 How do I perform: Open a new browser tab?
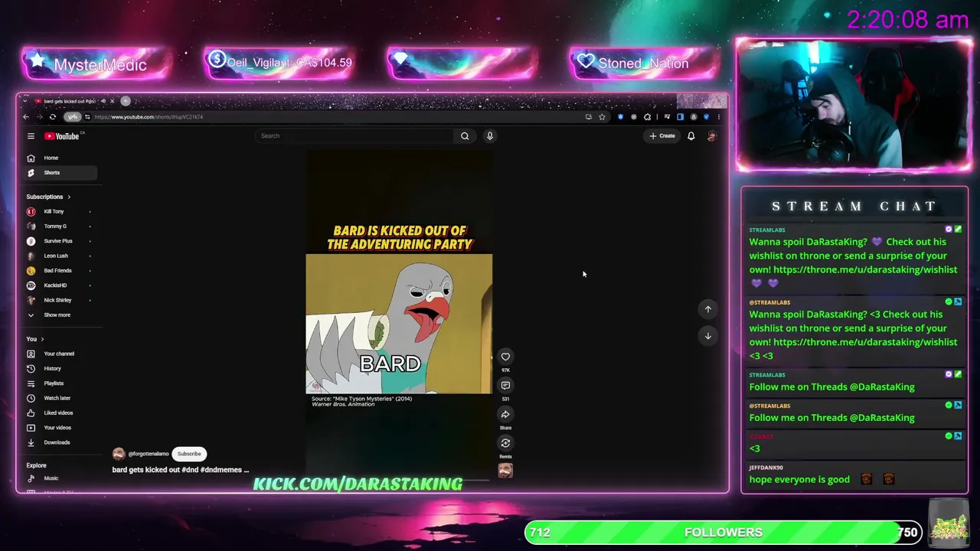126,101
